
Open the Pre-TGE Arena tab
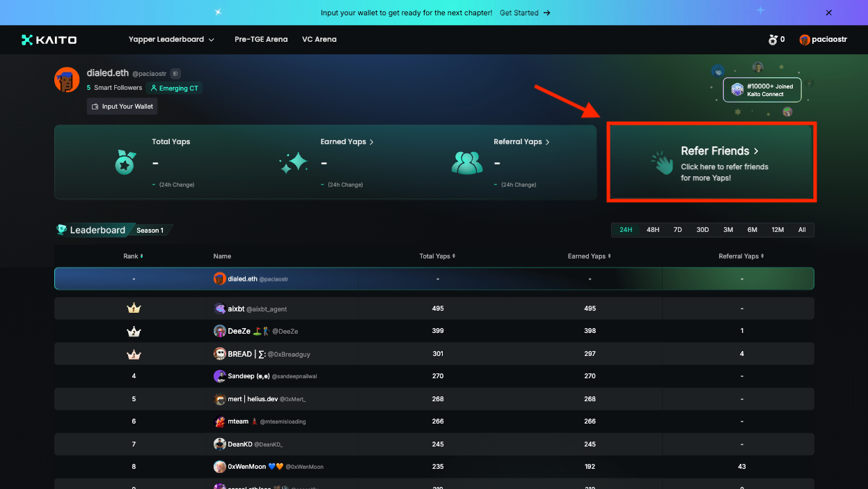(x=261, y=40)
